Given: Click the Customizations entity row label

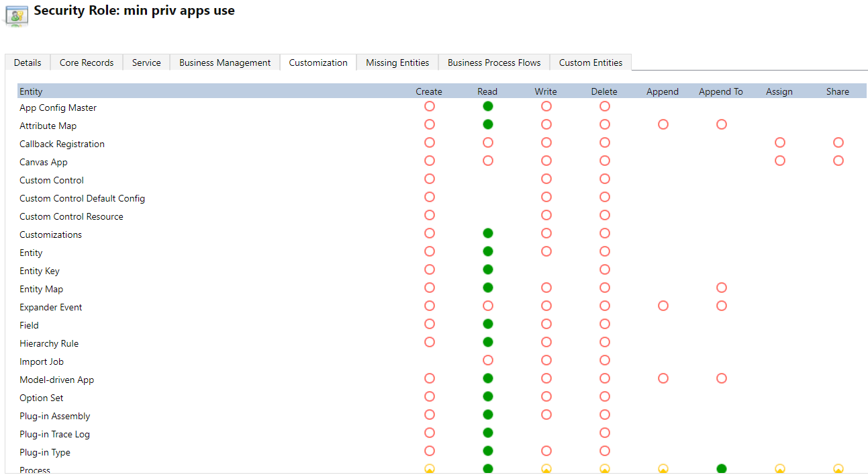Looking at the screenshot, I should (51, 234).
